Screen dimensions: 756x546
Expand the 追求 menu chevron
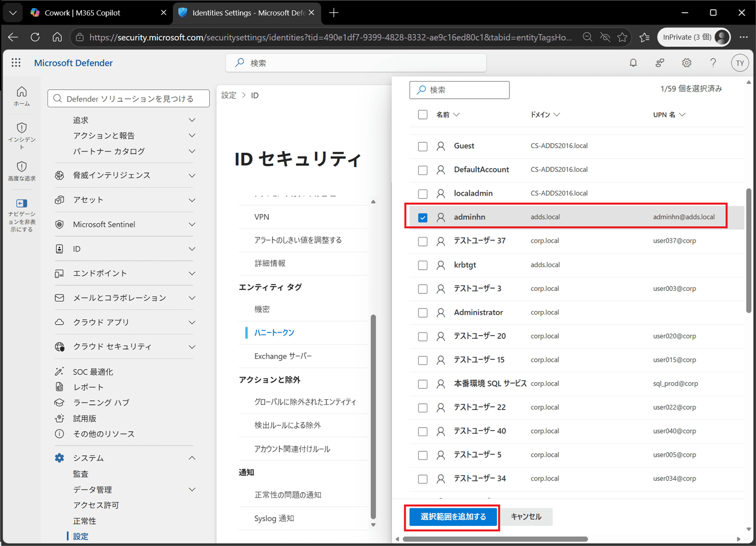[192, 120]
